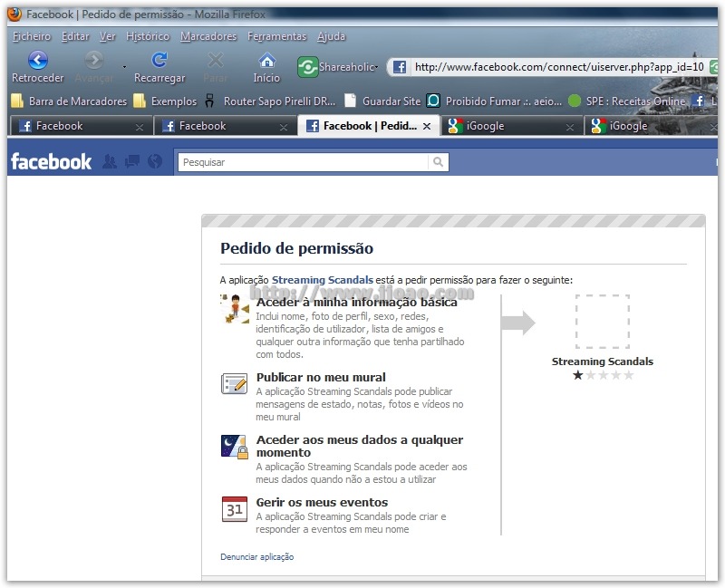Open the Exemplos bookmark folder

[x=165, y=101]
